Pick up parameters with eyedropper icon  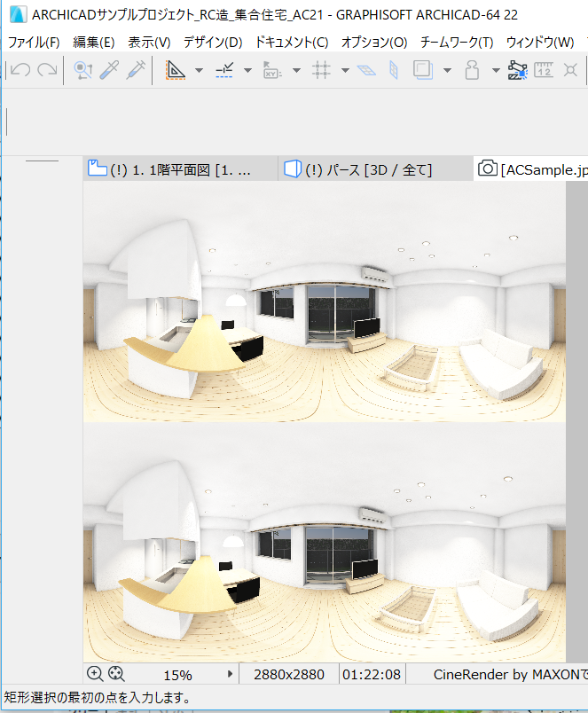pyautogui.click(x=109, y=70)
